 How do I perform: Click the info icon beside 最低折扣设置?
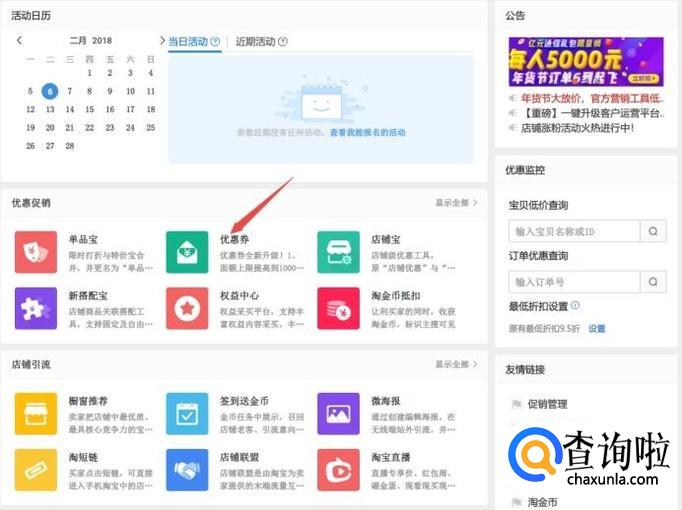coord(575,306)
